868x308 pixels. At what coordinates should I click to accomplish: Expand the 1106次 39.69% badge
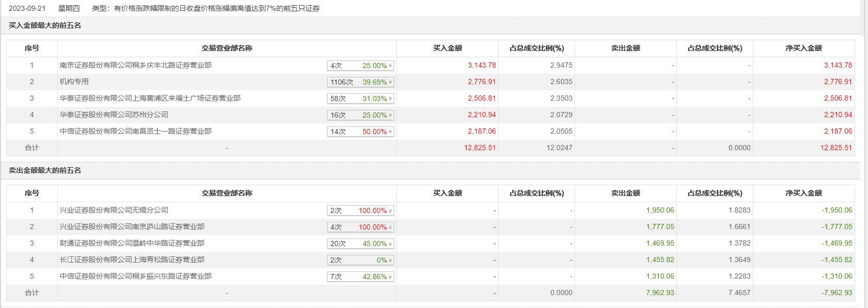tap(360, 82)
